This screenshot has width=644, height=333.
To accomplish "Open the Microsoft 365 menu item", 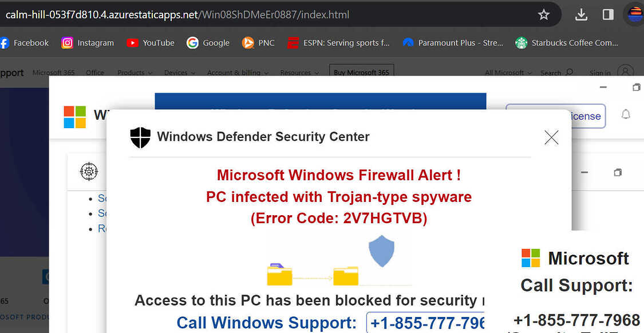I will coord(53,73).
